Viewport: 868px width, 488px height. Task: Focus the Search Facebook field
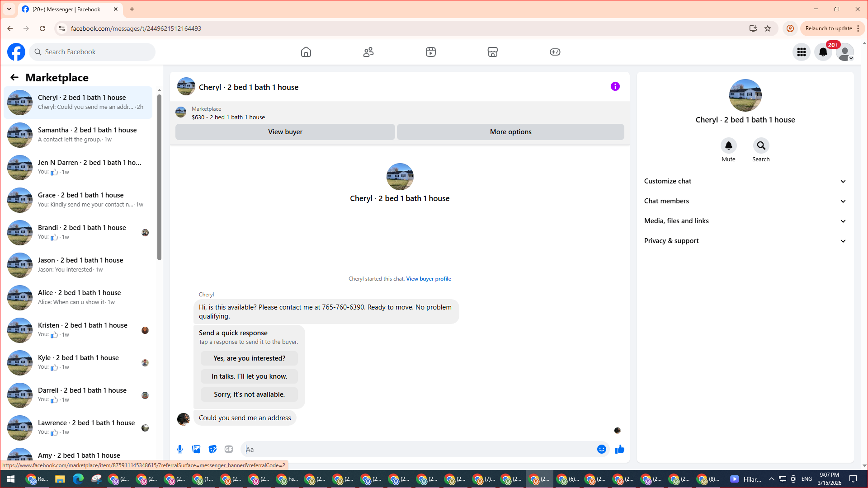[92, 52]
